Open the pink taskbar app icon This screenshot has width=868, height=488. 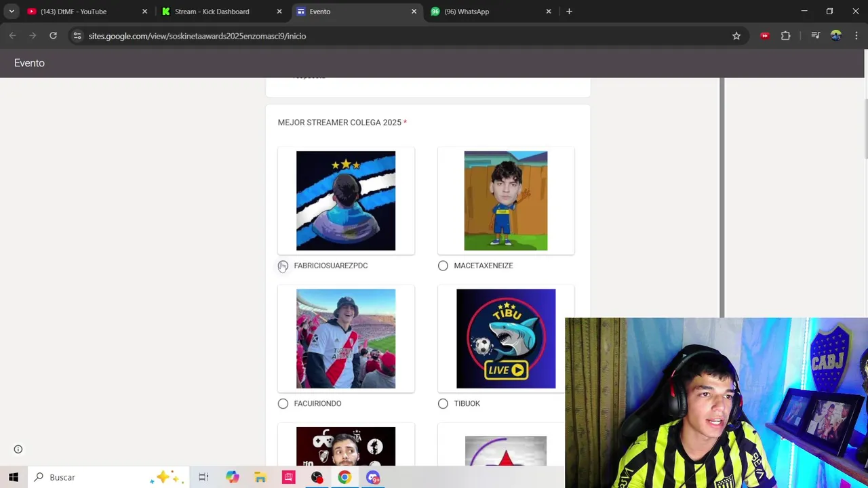(x=289, y=477)
